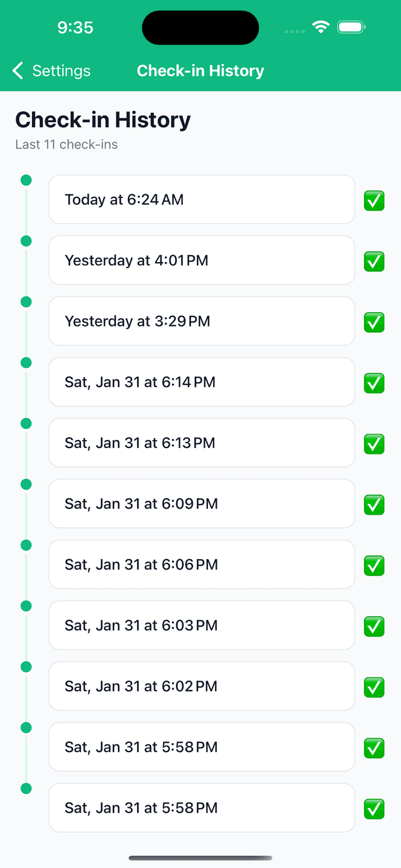Tap the Check-in History navigation title
This screenshot has height=868, width=401.
tap(200, 71)
